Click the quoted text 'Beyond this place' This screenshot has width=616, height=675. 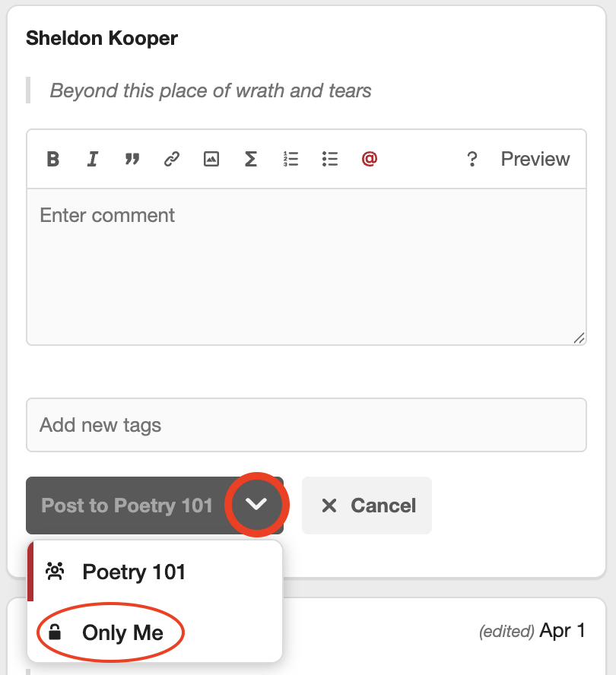[x=211, y=91]
